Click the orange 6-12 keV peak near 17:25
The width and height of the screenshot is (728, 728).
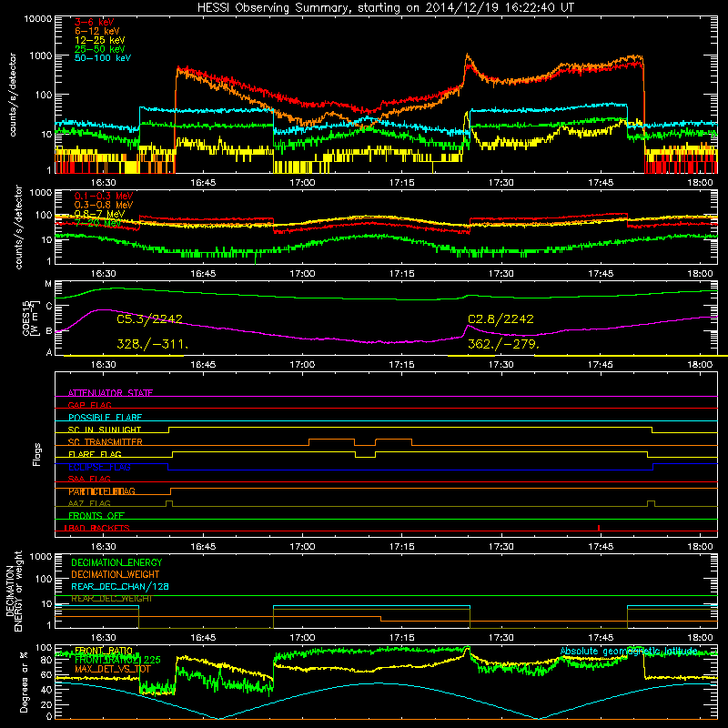[467, 56]
